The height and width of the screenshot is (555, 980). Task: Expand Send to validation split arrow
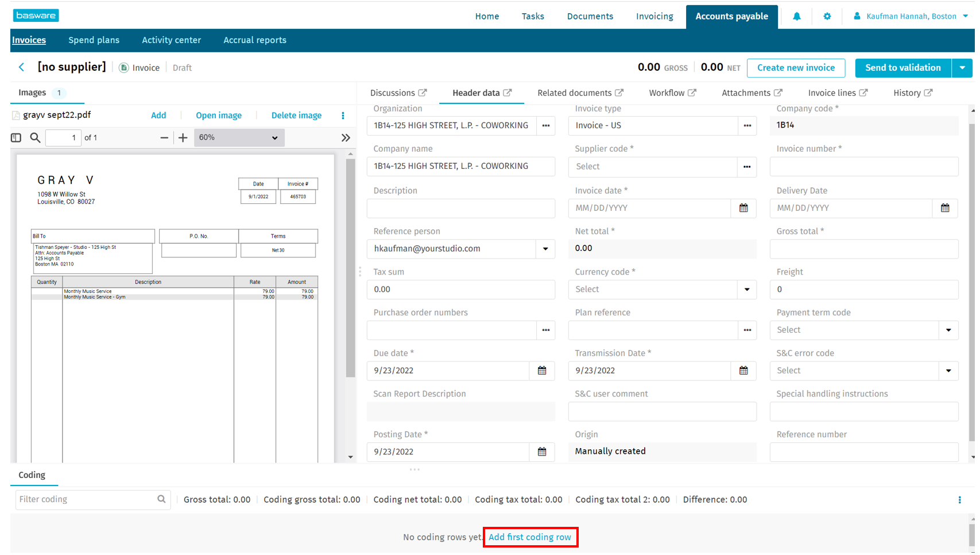(x=962, y=68)
